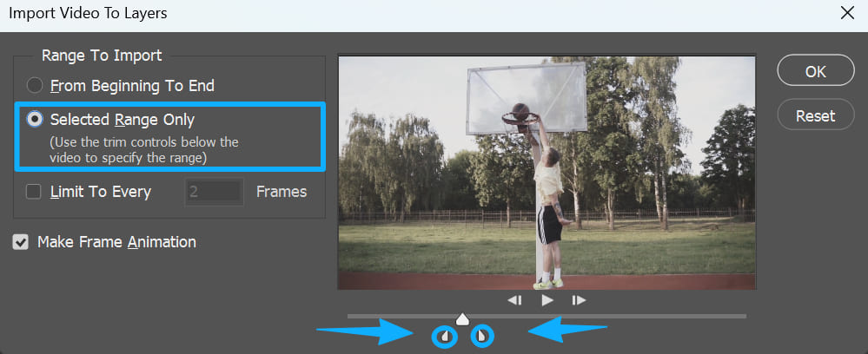Close the Import Video To Layers dialog
Viewport: 868px width, 354px height.
(847, 13)
